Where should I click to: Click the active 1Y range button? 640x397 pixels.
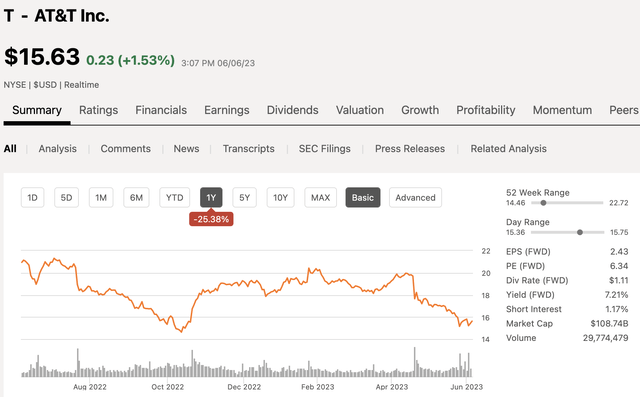[211, 197]
